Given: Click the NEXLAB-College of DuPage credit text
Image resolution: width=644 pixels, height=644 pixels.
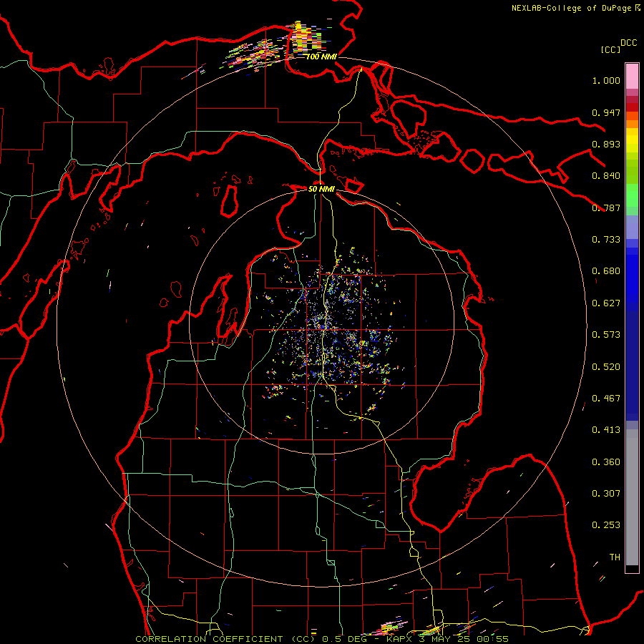Looking at the screenshot, I should (572, 8).
